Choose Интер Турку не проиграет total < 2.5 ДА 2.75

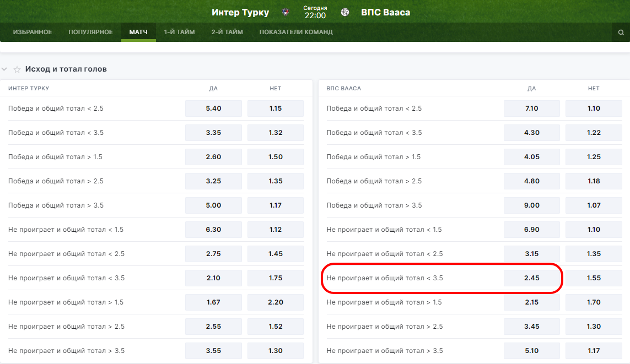click(x=213, y=254)
